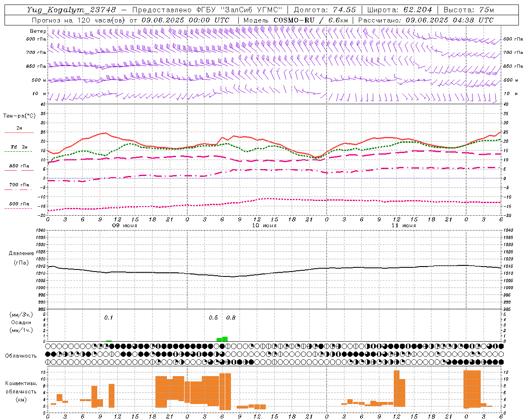
Task: Click the station title Yug_Kogalym_23748
Action: click(x=71, y=10)
